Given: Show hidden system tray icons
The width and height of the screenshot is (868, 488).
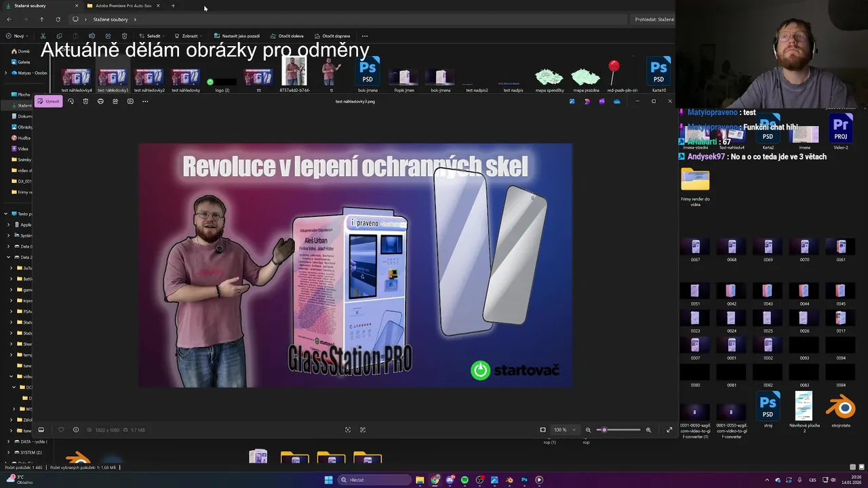Looking at the screenshot, I should coord(767,480).
